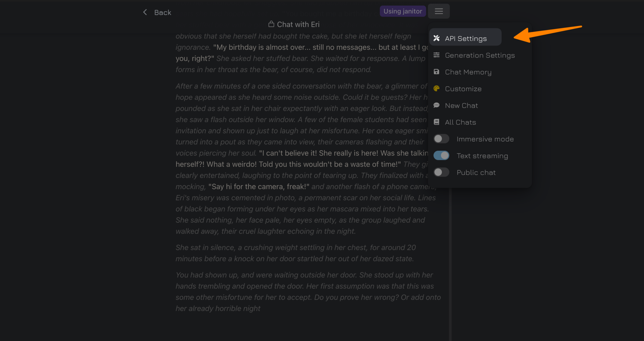This screenshot has width=644, height=341.
Task: Go back using the Back link
Action: tap(163, 12)
